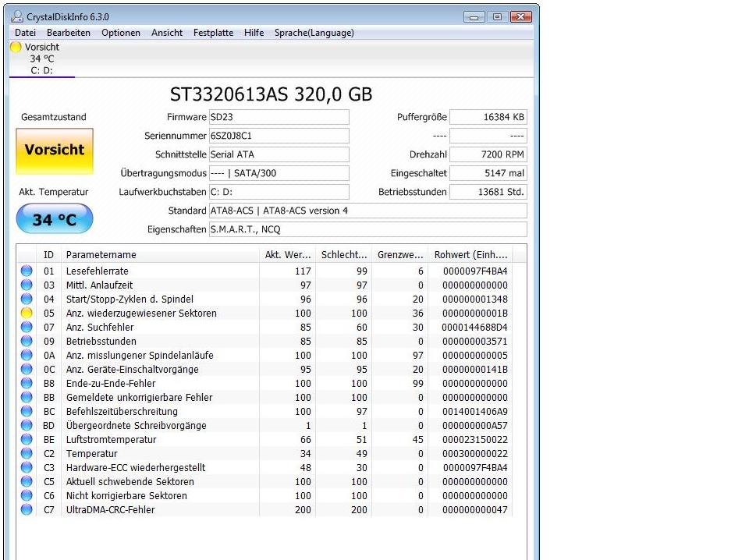The height and width of the screenshot is (560, 749).
Task: Click raw value 000000000047 in UltraDMA-CRC-Fehler row
Action: [475, 509]
